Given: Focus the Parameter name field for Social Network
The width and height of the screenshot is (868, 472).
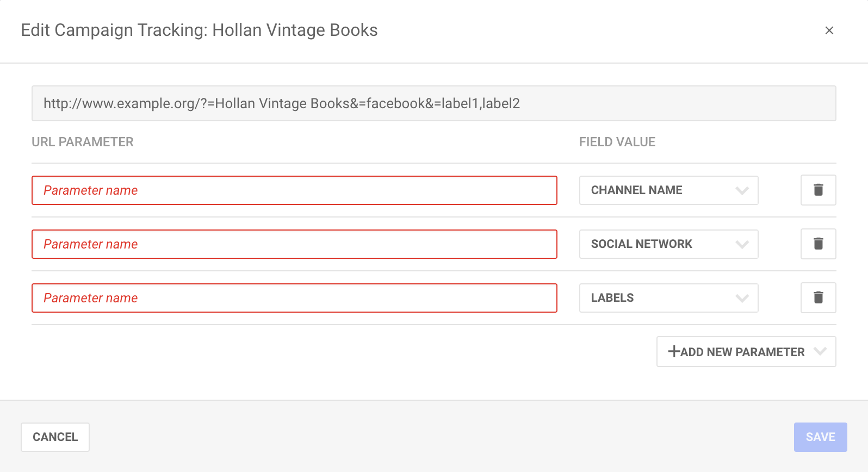Looking at the screenshot, I should point(294,244).
